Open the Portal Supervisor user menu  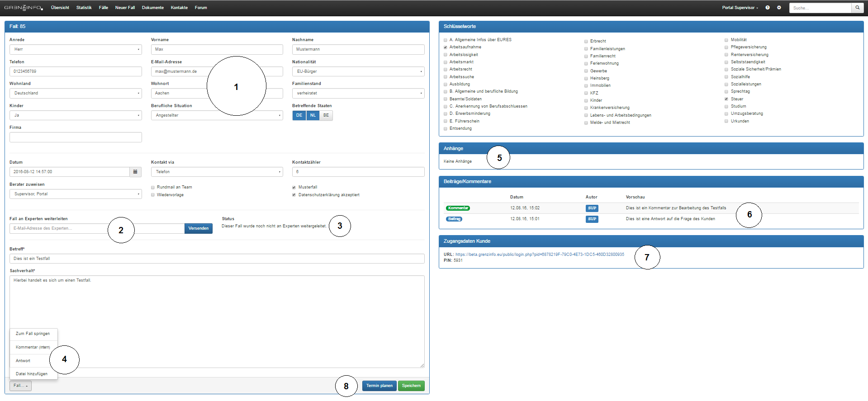[740, 8]
